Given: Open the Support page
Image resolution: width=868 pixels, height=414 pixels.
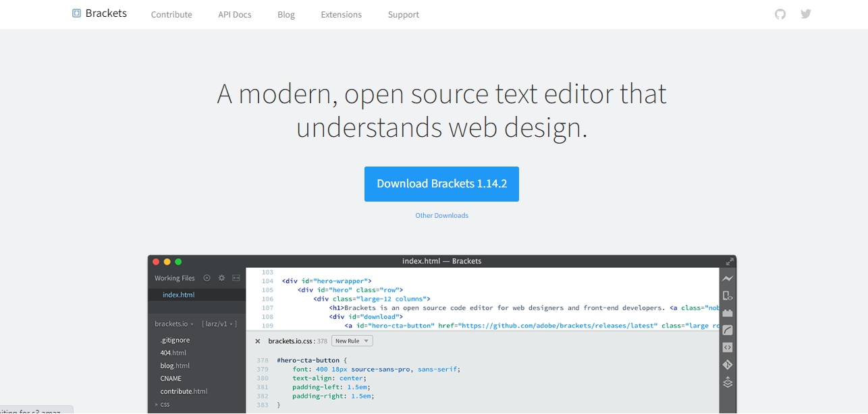Looking at the screenshot, I should coord(404,15).
